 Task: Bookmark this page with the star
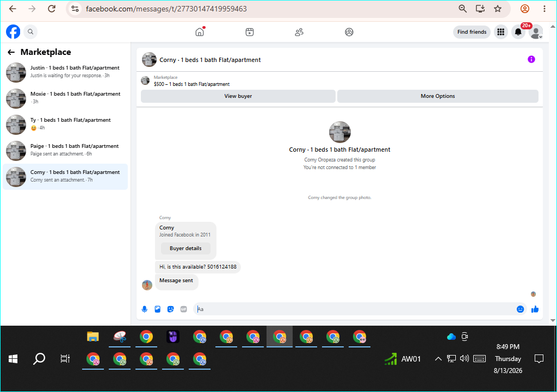[498, 9]
